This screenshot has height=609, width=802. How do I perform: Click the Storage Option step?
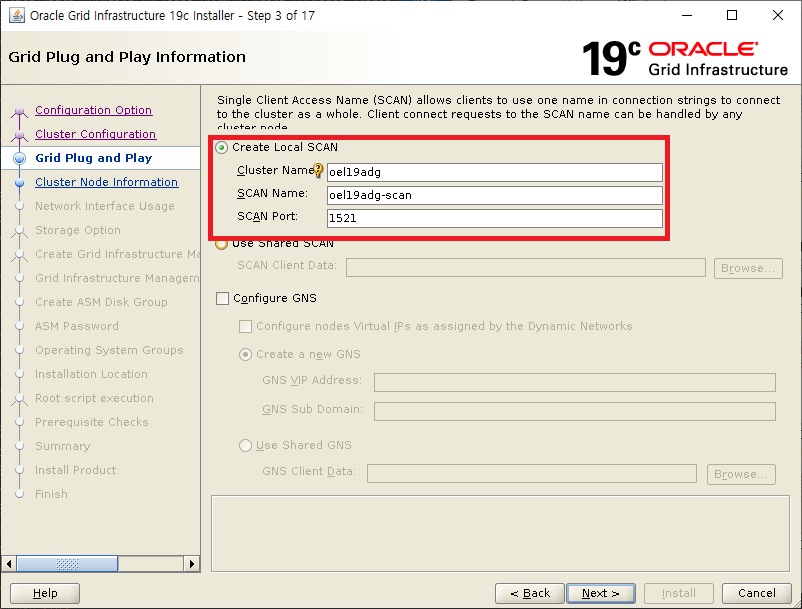click(78, 230)
